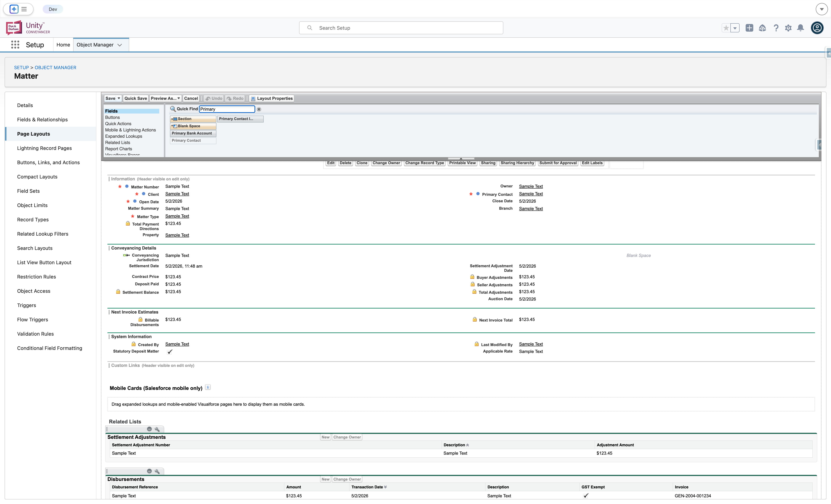Open the favorites list dropdown arrow
The width and height of the screenshot is (831, 504).
[x=735, y=28]
